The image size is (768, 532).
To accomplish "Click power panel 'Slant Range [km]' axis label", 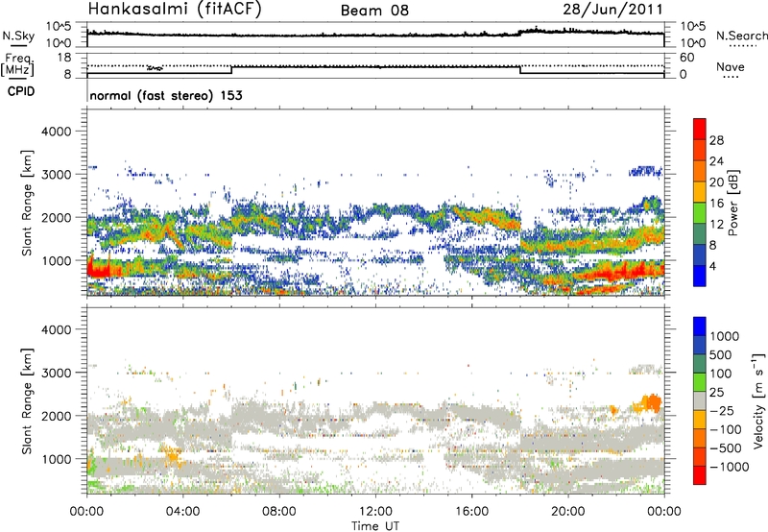I will pyautogui.click(x=27, y=203).
